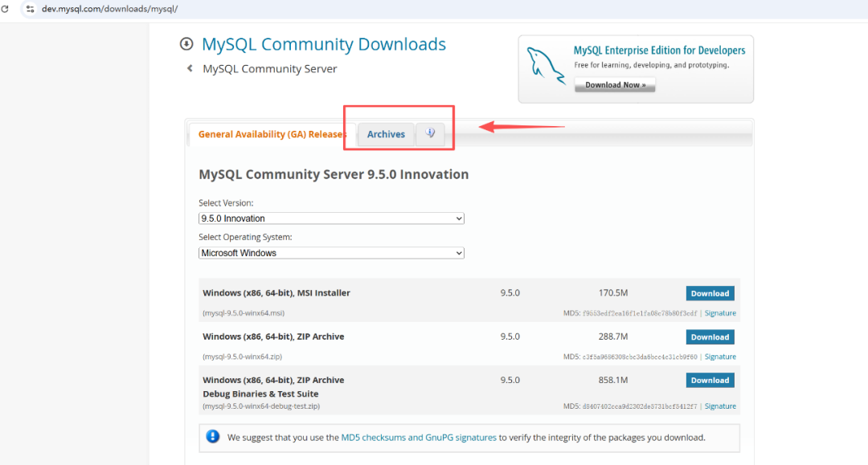Screen dimensions: 868x465
Task: Click the Select Version: label
Action: [x=226, y=203]
